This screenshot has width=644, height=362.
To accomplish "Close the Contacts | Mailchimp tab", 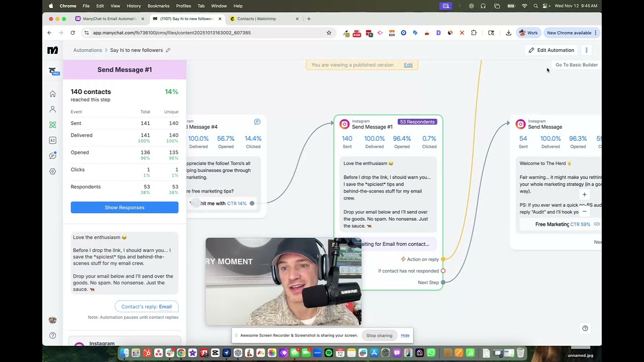I will click(x=297, y=19).
